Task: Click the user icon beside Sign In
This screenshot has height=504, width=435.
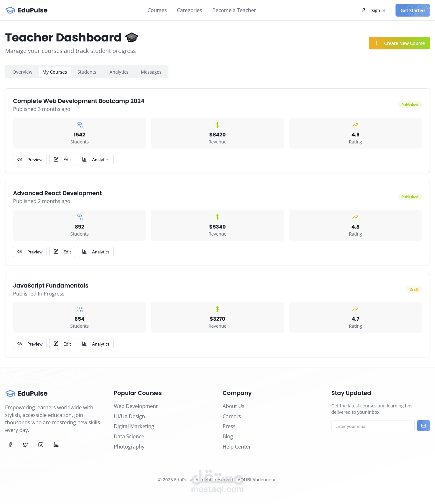Action: point(364,10)
